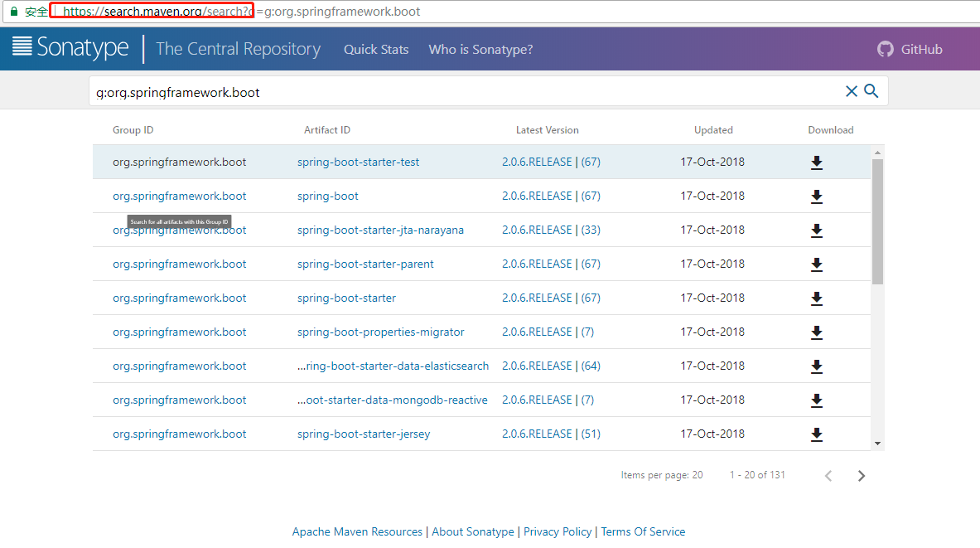Show (51) versions of starter-jersey

tap(591, 434)
